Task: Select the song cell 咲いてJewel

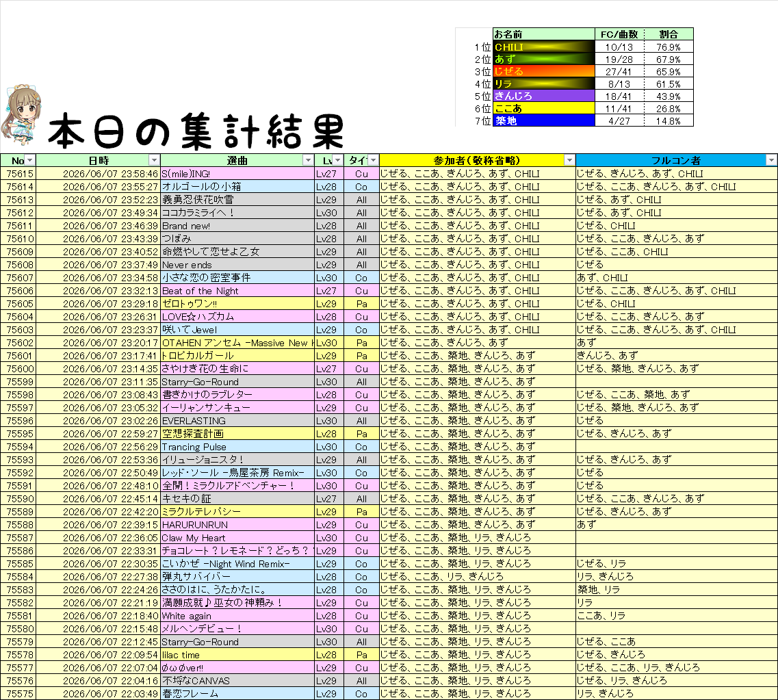Action: (x=237, y=329)
